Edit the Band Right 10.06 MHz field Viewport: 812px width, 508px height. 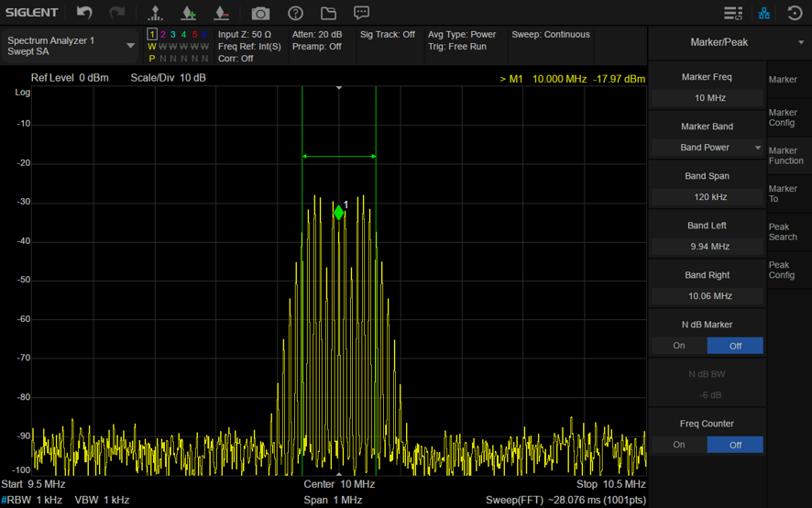708,296
